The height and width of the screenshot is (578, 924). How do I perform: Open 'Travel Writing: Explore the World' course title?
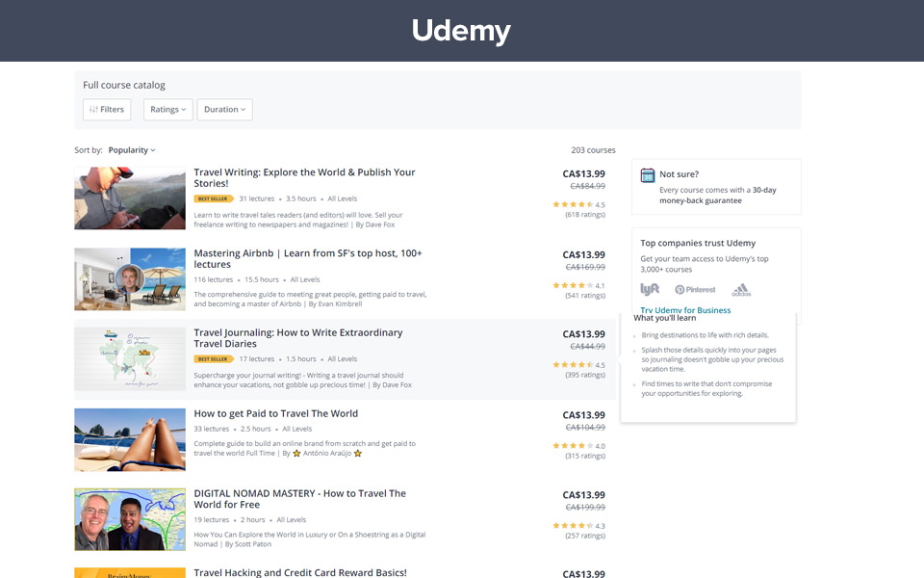click(x=305, y=177)
